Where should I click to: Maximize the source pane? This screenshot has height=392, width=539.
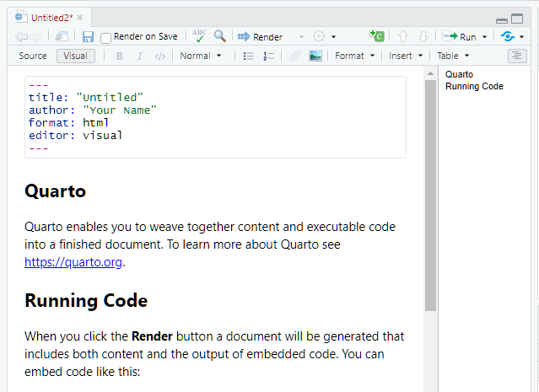517,19
